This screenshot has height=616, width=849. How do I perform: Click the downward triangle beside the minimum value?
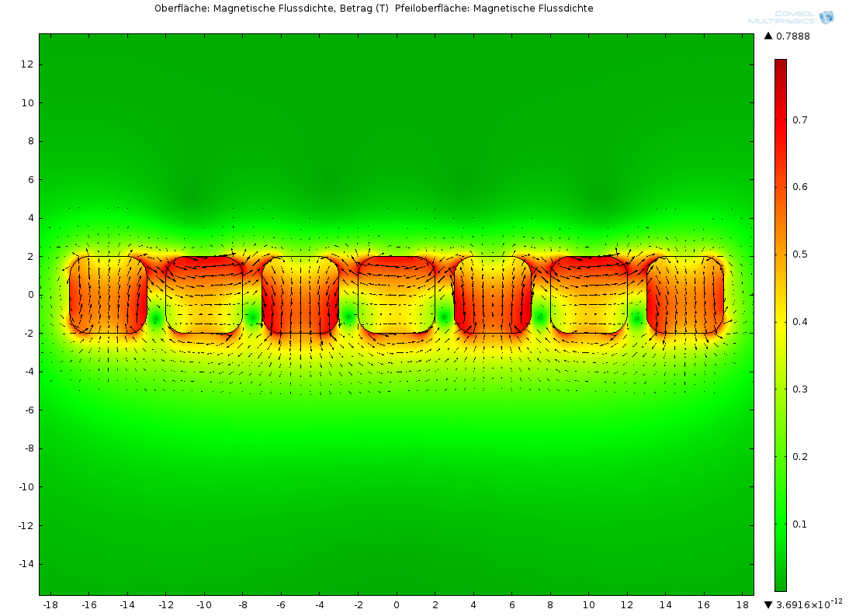pyautogui.click(x=768, y=604)
